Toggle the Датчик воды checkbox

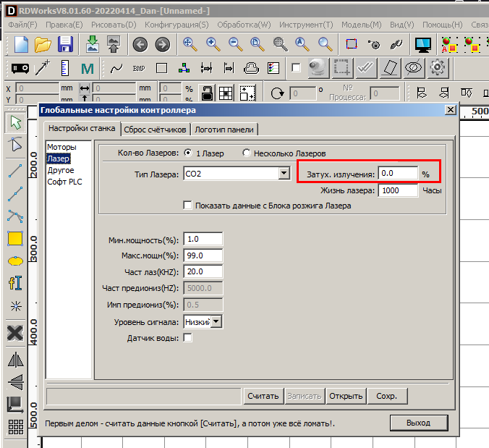(x=188, y=338)
